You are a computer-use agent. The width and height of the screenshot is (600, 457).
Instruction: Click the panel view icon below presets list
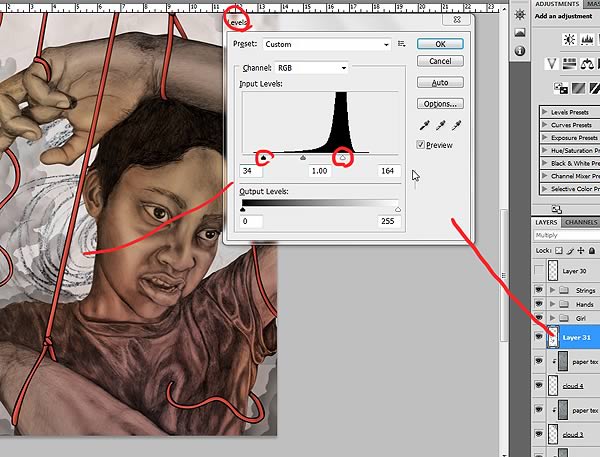[x=557, y=209]
